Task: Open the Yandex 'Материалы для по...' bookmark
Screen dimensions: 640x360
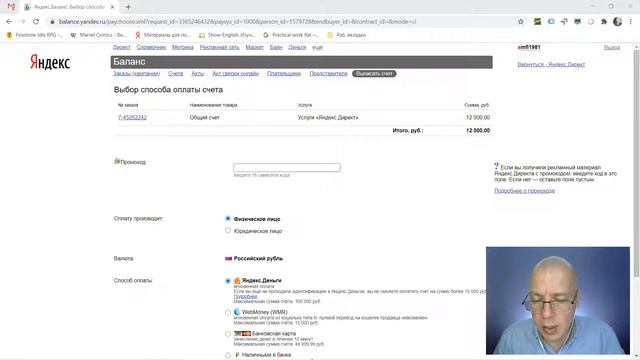Action: [163, 35]
